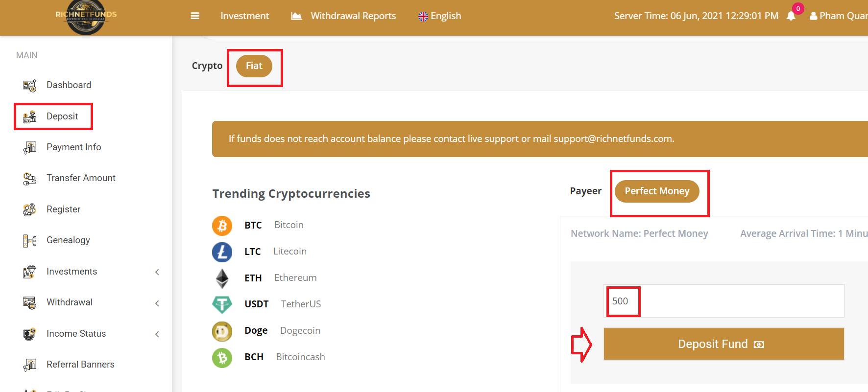Click the RichNetFunds logo
Image resolution: width=868 pixels, height=392 pixels.
(x=86, y=17)
